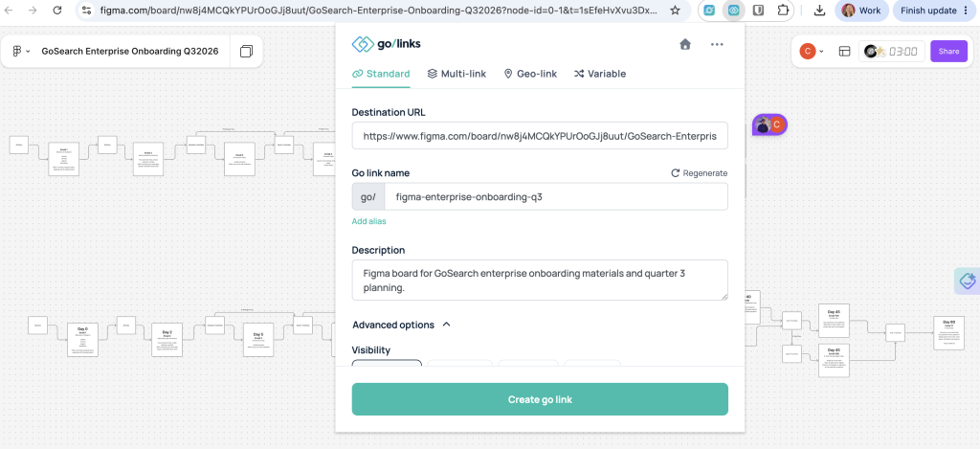
Task: Open the Bitwarden shield extension icon
Action: (758, 11)
